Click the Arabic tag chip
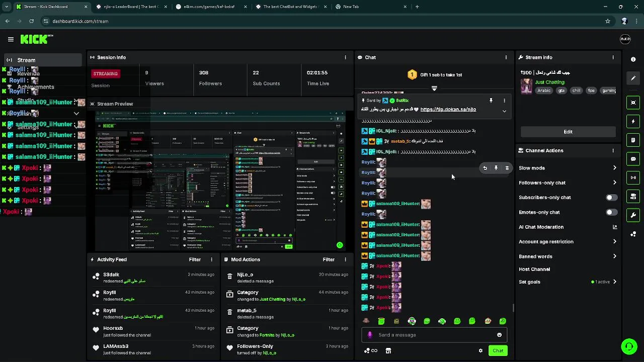This screenshot has height=362, width=644. (544, 90)
